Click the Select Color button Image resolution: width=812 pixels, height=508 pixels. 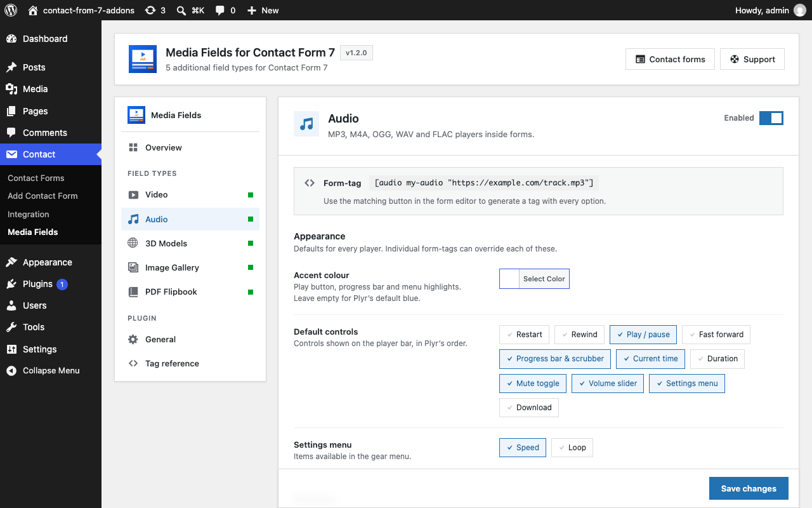coord(544,279)
